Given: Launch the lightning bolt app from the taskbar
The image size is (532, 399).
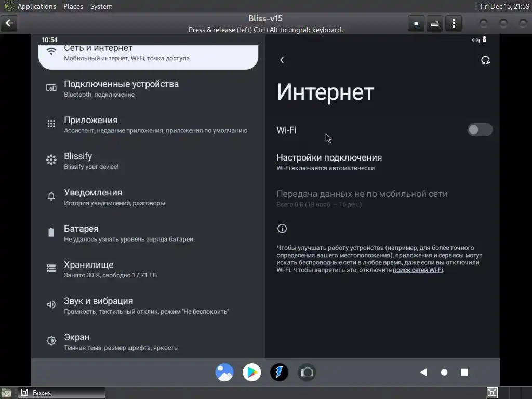Looking at the screenshot, I should pos(279,372).
